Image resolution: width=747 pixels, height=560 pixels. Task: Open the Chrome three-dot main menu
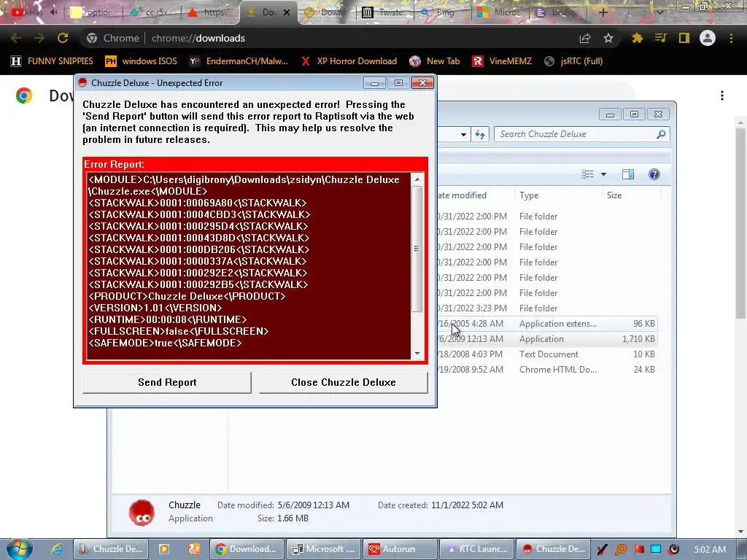pyautogui.click(x=731, y=38)
